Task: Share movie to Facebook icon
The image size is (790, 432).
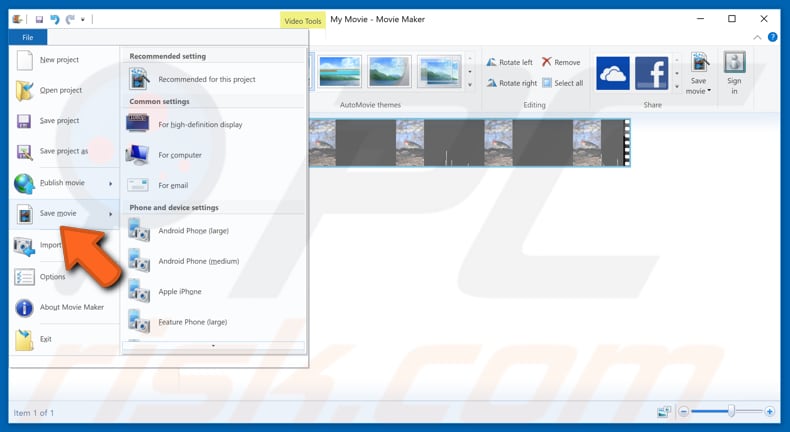Action: point(651,73)
